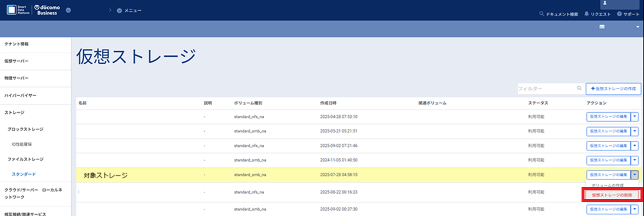The height and width of the screenshot is (216, 644).
Task: Sort by the 説明 column header
Action: tap(208, 103)
